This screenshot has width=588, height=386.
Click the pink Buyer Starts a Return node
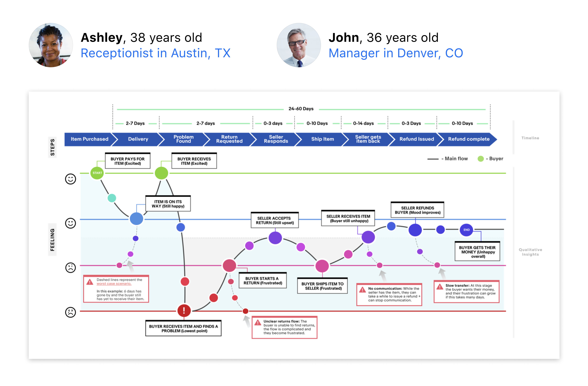tap(229, 266)
